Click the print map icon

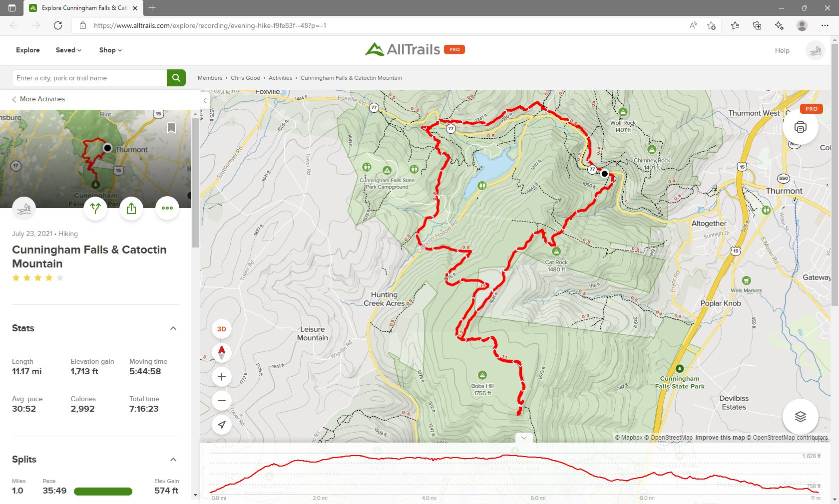tap(800, 127)
